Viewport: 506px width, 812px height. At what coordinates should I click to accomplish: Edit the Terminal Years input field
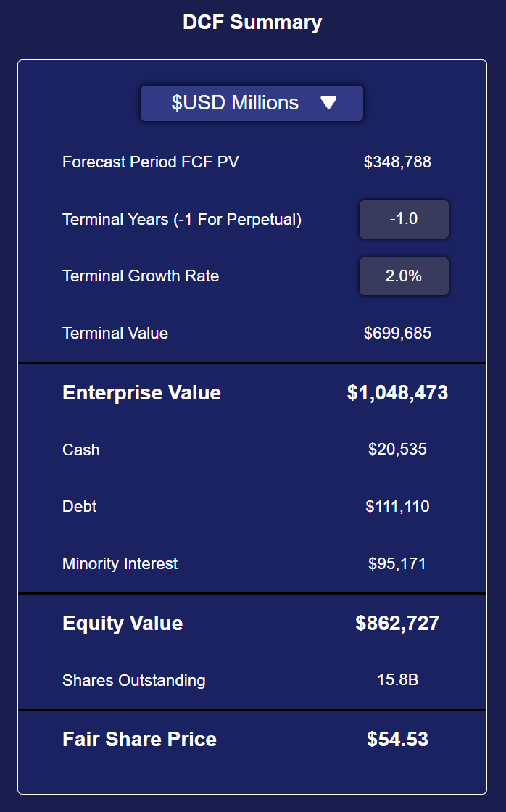click(x=404, y=219)
